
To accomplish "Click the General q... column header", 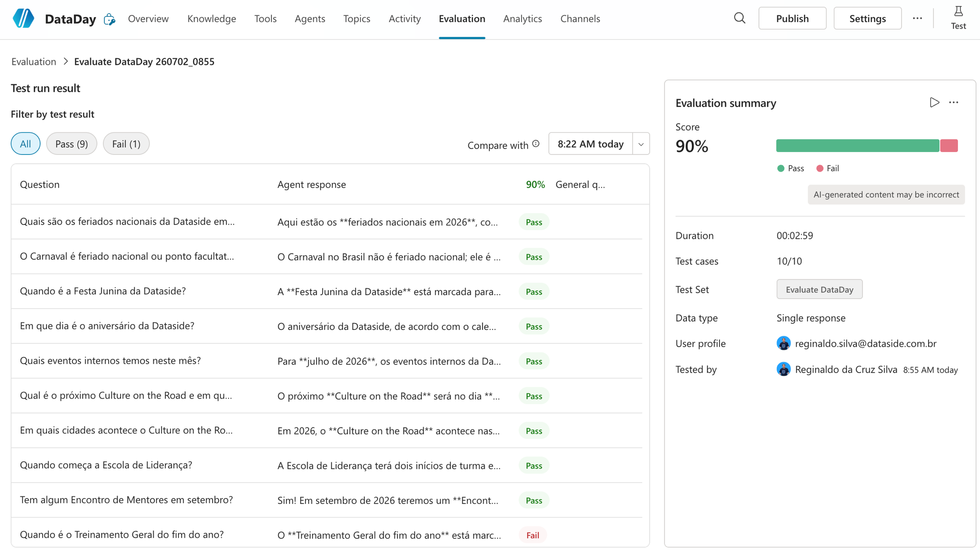I will (x=580, y=184).
